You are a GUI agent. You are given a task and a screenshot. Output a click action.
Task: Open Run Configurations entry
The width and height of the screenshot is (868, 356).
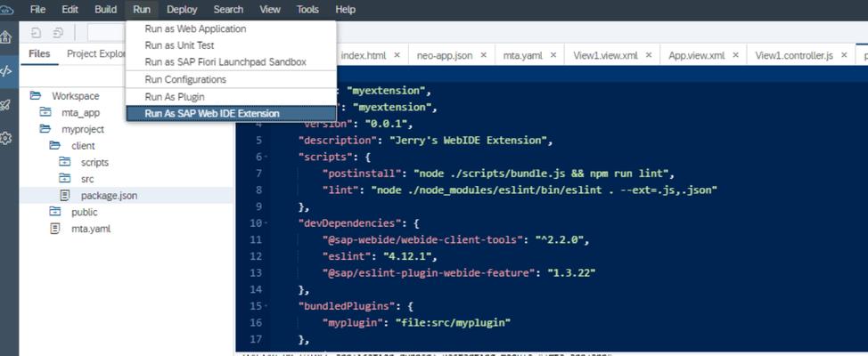click(231, 79)
